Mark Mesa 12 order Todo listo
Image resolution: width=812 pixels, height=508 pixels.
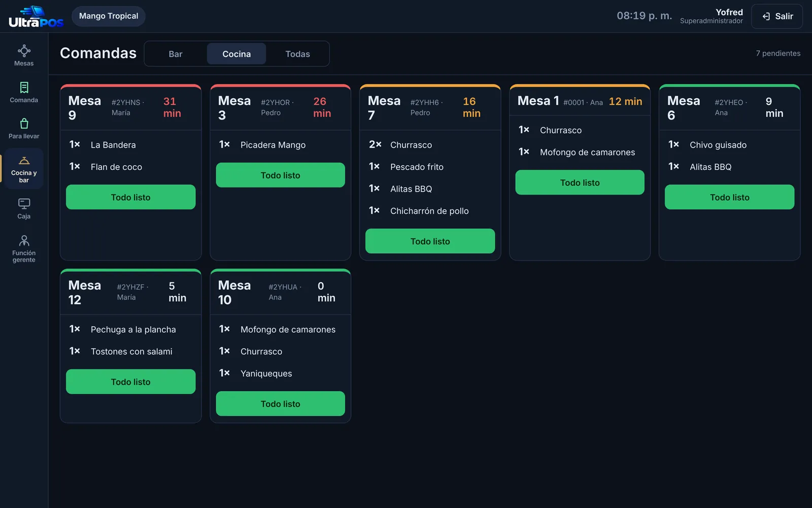pos(130,382)
